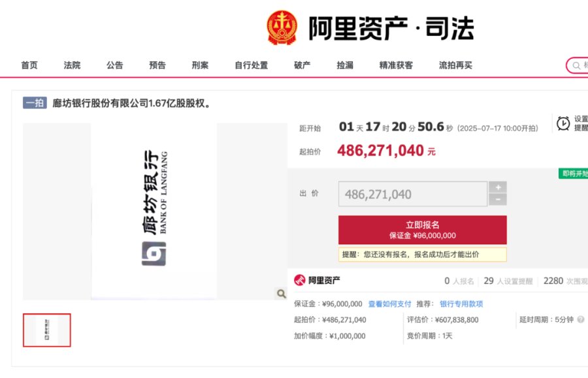Open the 查看如何支付 link
This screenshot has width=588, height=378.
(389, 304)
